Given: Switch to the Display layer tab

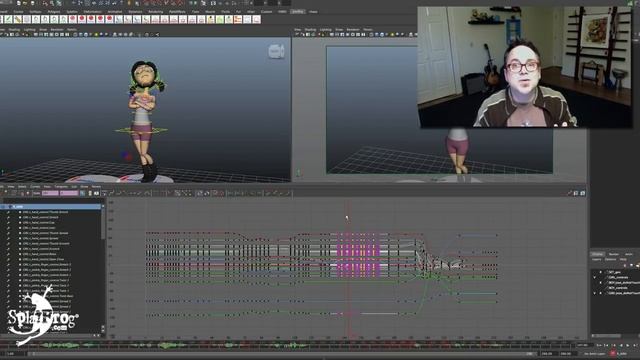Looking at the screenshot, I should pyautogui.click(x=597, y=254).
